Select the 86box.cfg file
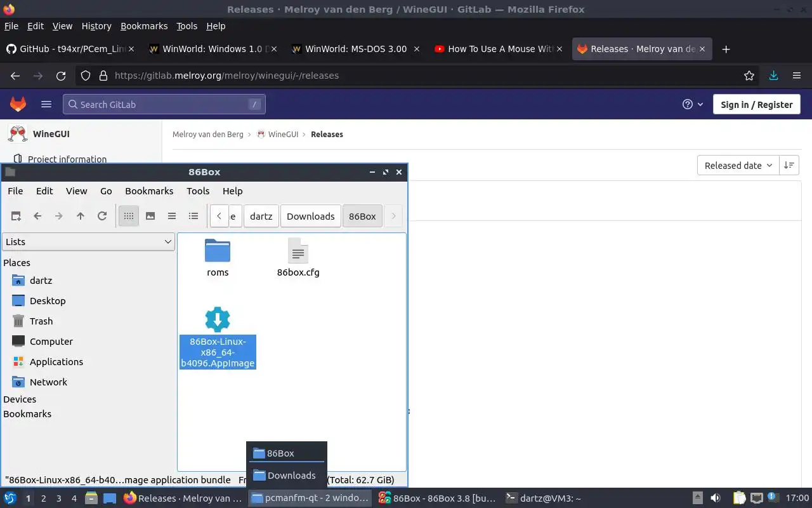 pos(298,257)
